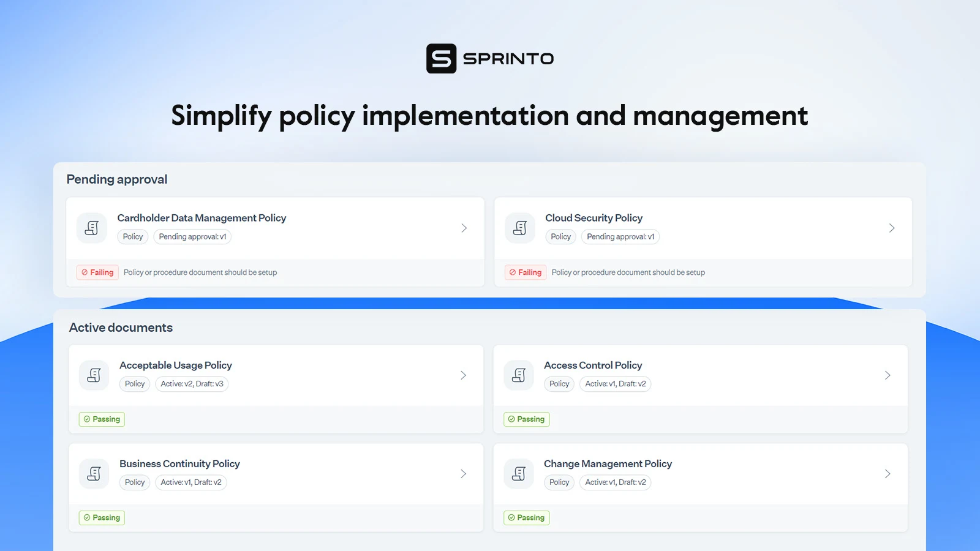Click the Pending approval: v1 tag under Cloud Security Policy
This screenshot has width=980, height=551.
tap(620, 236)
